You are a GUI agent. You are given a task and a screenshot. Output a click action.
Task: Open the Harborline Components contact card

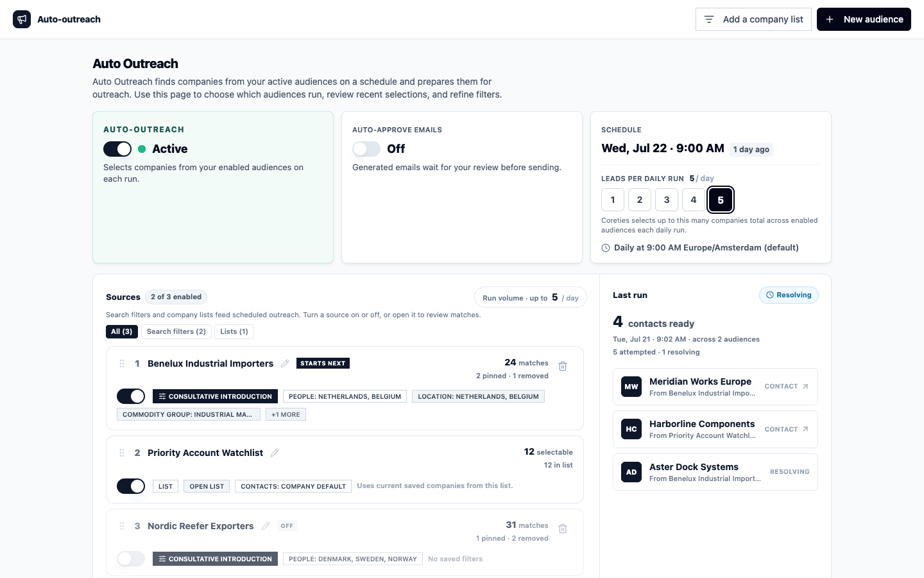click(x=715, y=429)
